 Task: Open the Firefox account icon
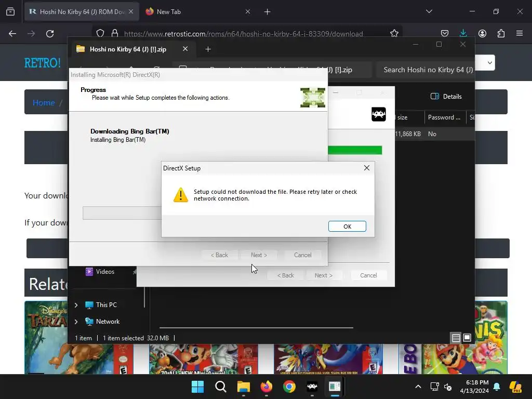click(x=482, y=33)
